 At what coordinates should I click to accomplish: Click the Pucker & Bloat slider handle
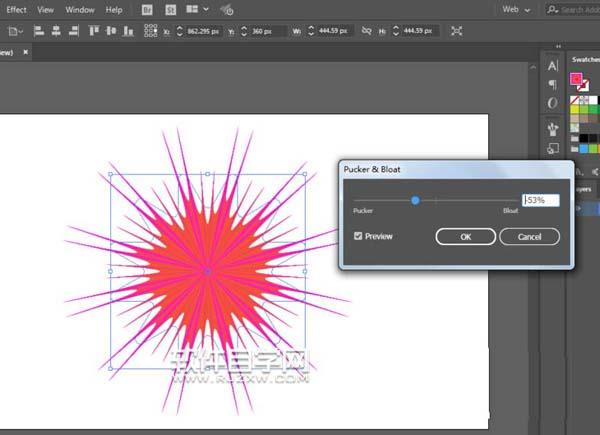[x=415, y=201]
